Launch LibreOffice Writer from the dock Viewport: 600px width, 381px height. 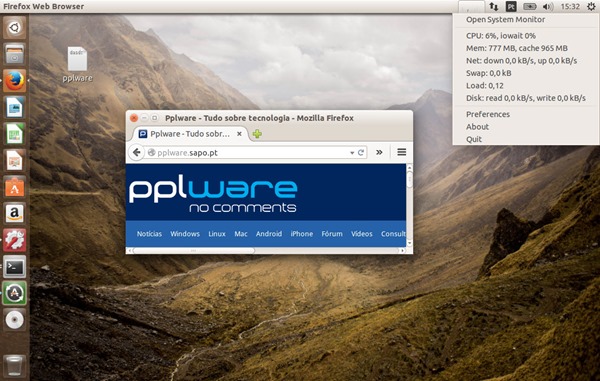(x=15, y=107)
